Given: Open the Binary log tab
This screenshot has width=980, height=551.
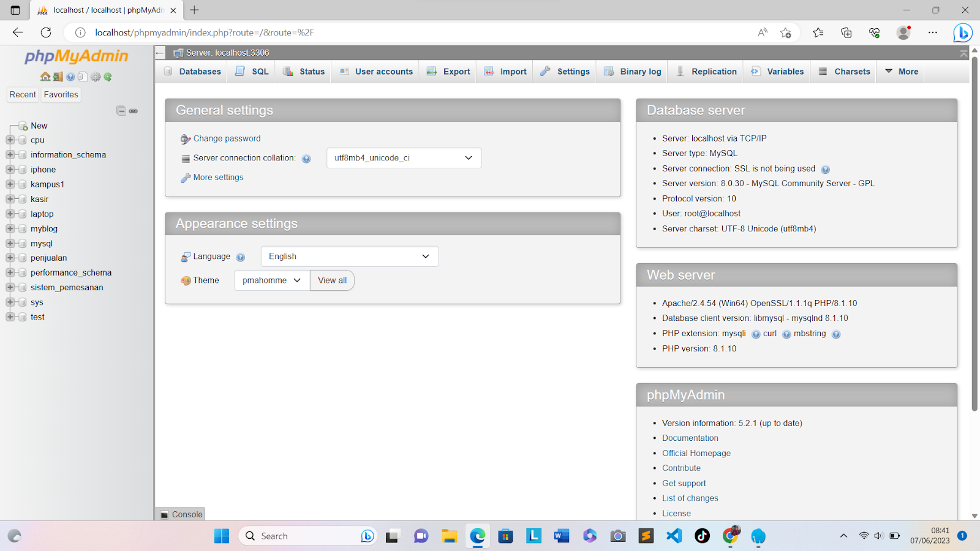Looking at the screenshot, I should click(633, 72).
